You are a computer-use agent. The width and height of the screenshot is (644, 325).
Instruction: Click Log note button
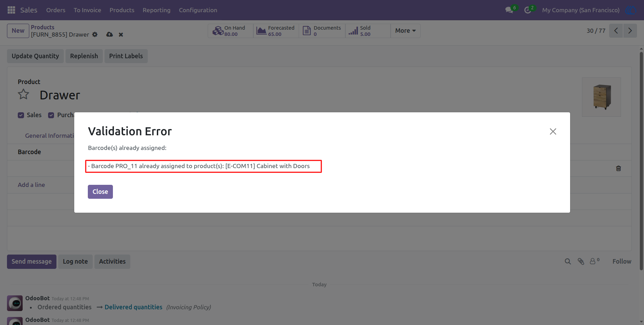pos(75,262)
